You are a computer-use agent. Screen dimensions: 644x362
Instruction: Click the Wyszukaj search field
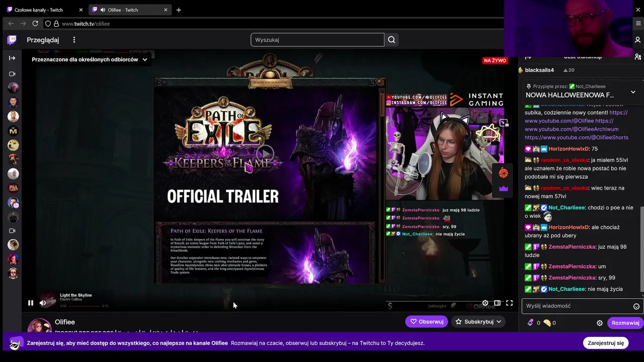click(x=317, y=40)
